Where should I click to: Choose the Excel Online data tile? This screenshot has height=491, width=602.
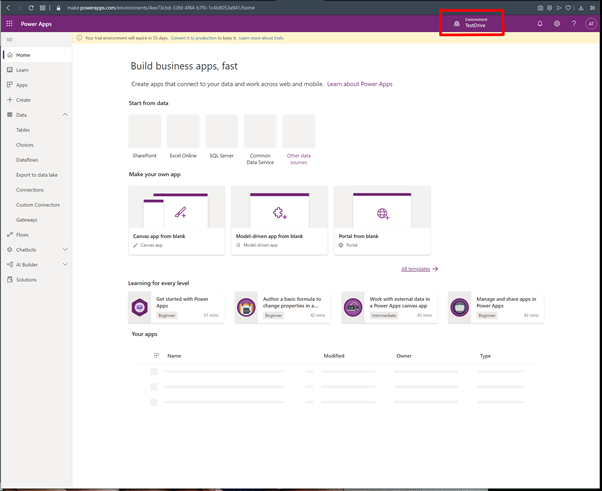click(183, 132)
